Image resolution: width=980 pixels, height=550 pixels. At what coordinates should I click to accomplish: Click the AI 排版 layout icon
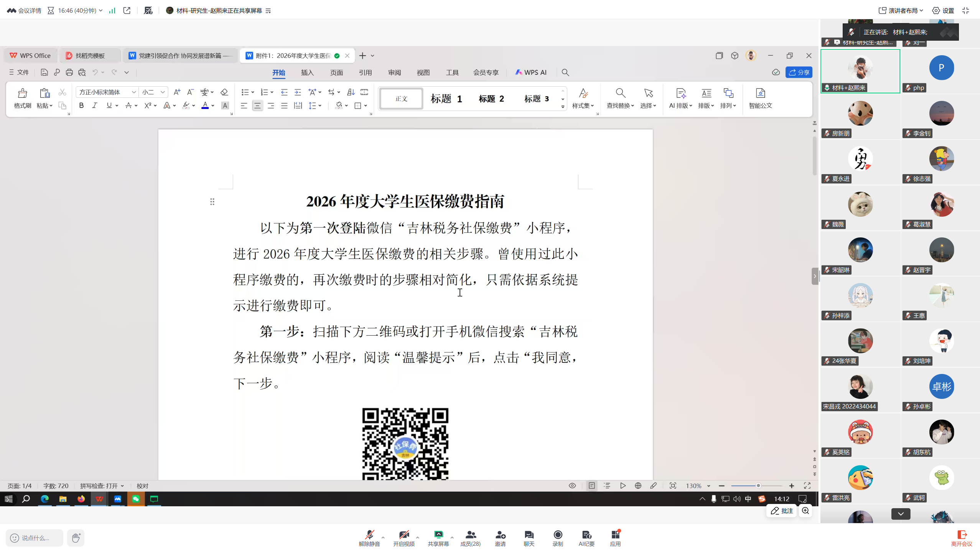(x=680, y=93)
